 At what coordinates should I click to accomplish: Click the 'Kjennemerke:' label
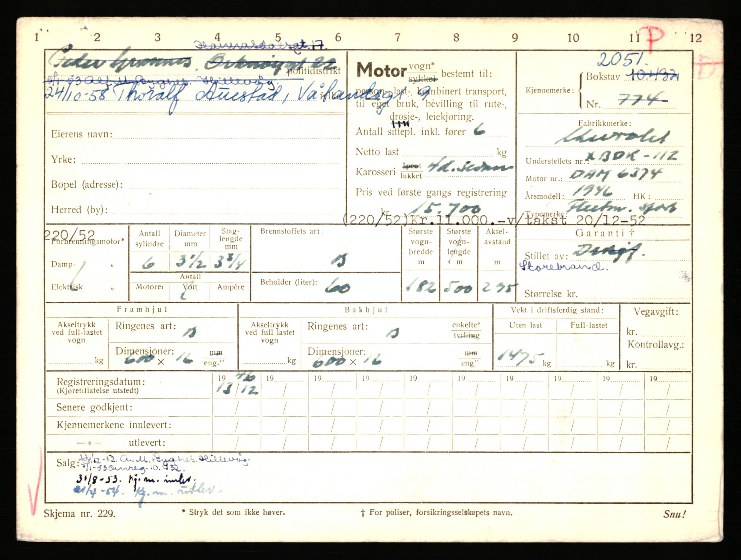(x=550, y=90)
